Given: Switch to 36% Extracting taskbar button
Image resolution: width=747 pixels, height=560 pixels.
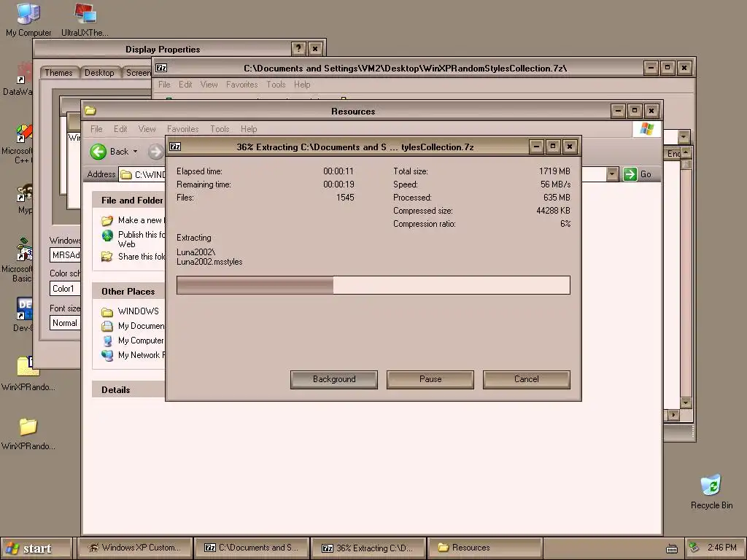Looking at the screenshot, I should click(x=368, y=548).
